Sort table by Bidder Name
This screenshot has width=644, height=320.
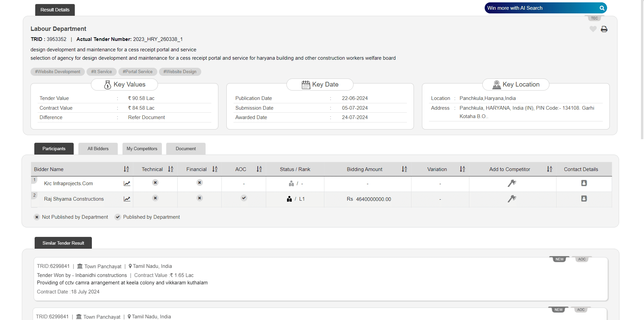click(x=126, y=169)
